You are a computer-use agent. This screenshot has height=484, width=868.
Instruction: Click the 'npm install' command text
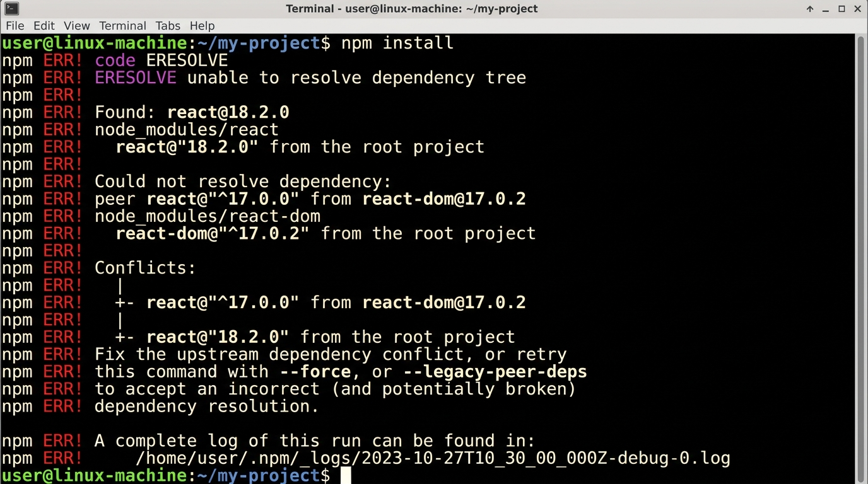pos(397,43)
